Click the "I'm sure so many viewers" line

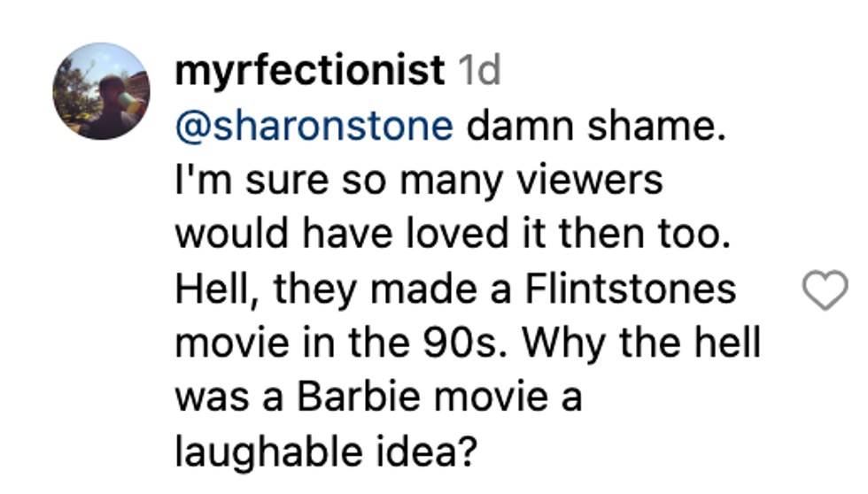418,181
